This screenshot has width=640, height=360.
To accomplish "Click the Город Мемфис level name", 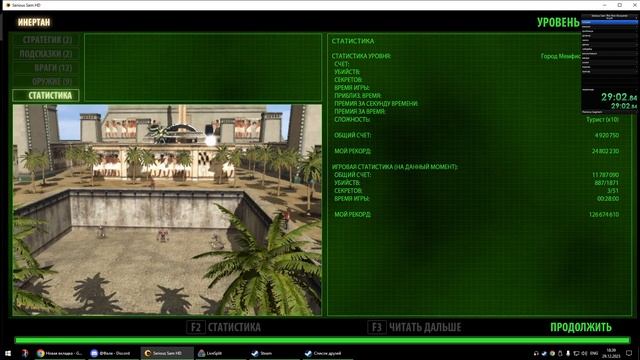I will (x=560, y=56).
